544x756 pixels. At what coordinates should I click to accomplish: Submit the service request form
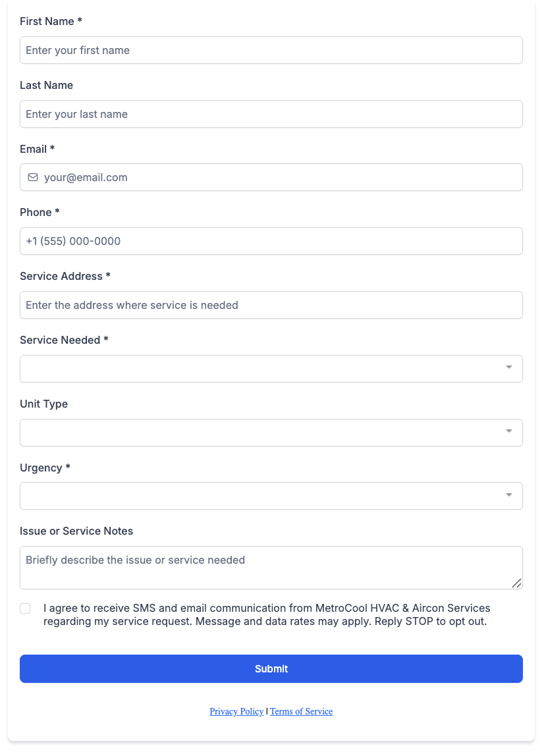pyautogui.click(x=271, y=668)
